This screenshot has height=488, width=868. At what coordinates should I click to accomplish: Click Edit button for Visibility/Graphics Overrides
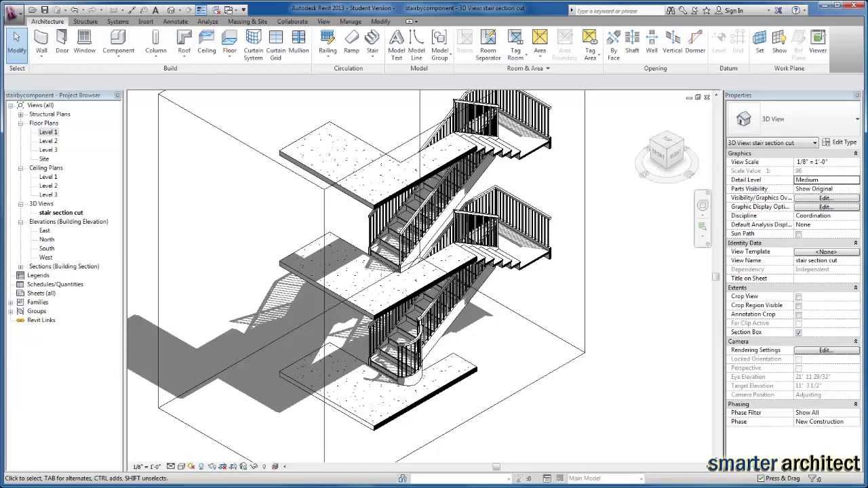click(825, 198)
